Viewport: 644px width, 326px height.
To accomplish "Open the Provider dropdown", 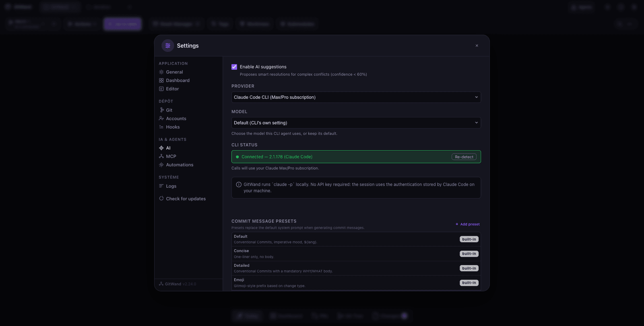I will 356,97.
